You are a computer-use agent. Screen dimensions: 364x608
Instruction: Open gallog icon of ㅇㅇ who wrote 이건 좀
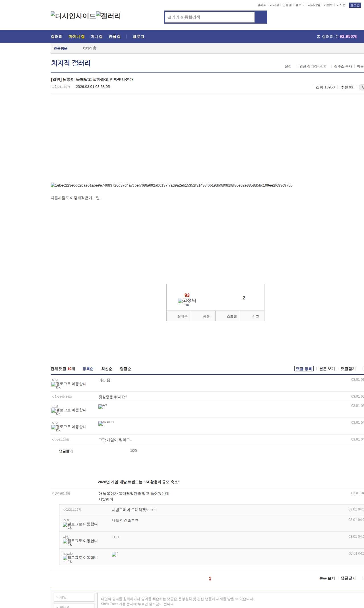pyautogui.click(x=69, y=385)
